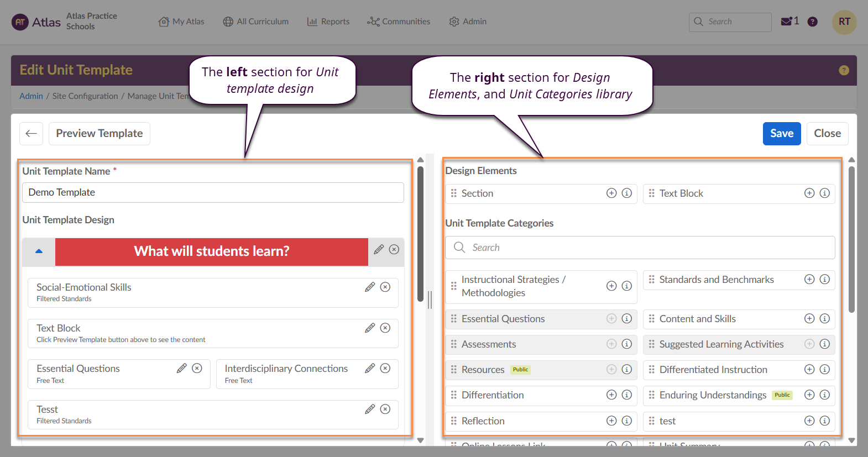
Task: Open the mail notifications icon
Action: [x=786, y=22]
